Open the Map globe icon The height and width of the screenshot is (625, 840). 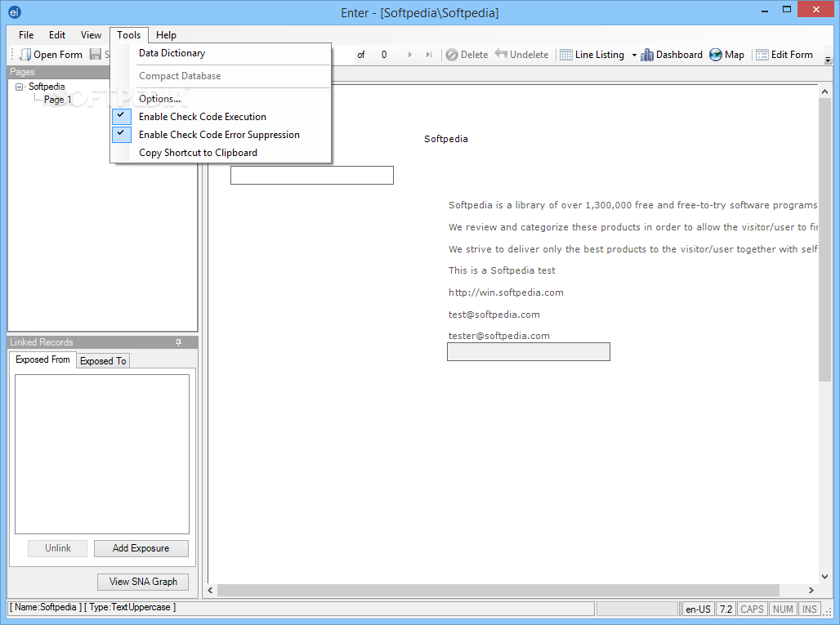click(x=716, y=55)
